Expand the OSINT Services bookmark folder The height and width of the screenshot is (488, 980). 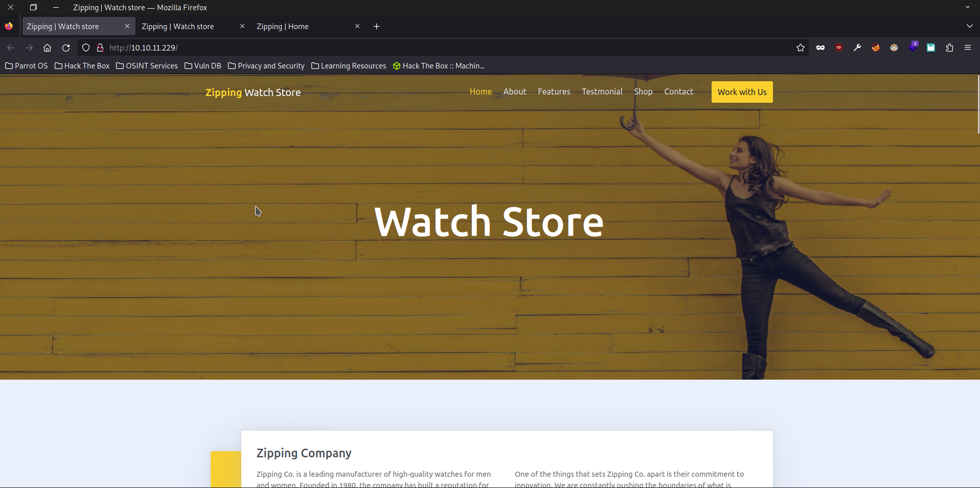[147, 66]
